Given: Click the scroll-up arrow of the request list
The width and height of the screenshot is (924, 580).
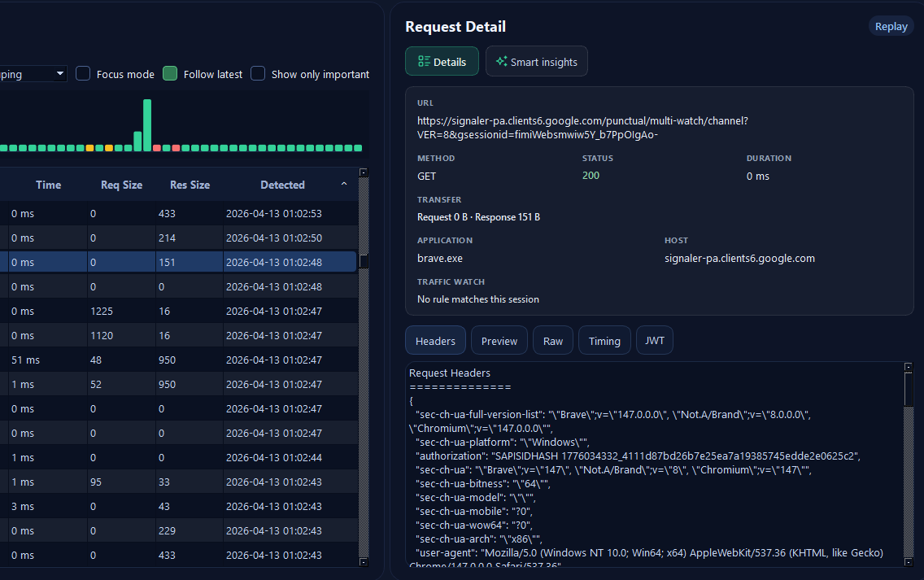Looking at the screenshot, I should (364, 172).
